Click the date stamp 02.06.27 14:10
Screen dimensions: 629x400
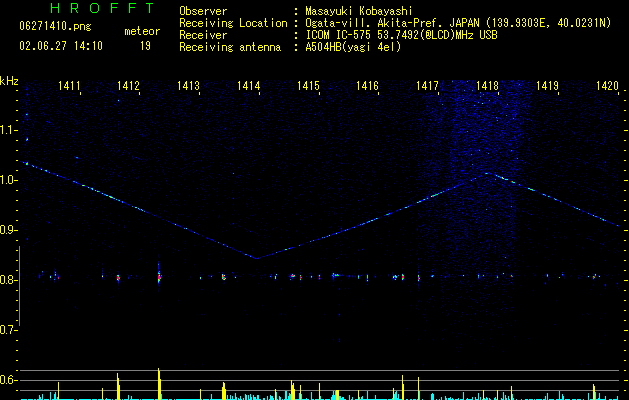[x=61, y=46]
